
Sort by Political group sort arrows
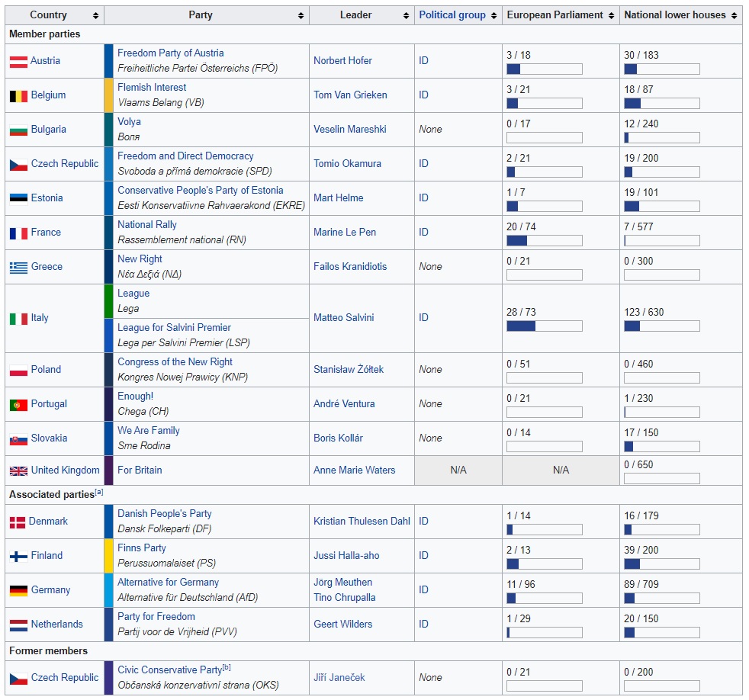click(494, 16)
